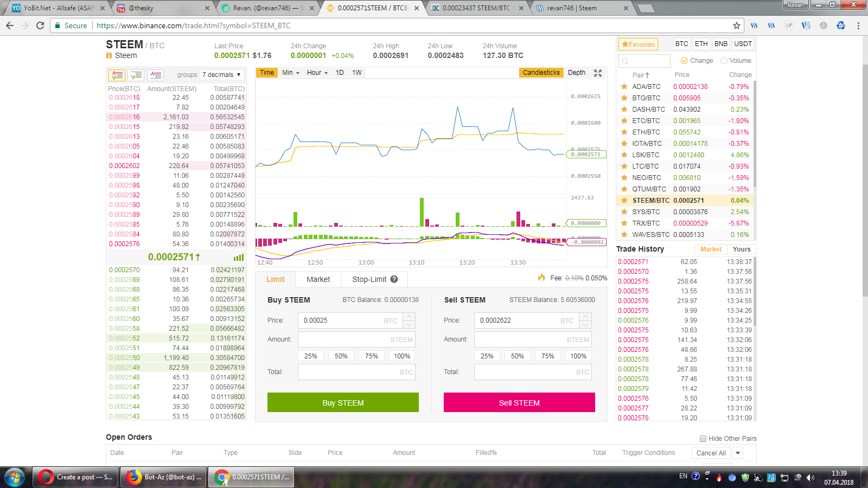Select combined order book view icon
Viewport: 868px width, 488px height.
click(x=117, y=75)
